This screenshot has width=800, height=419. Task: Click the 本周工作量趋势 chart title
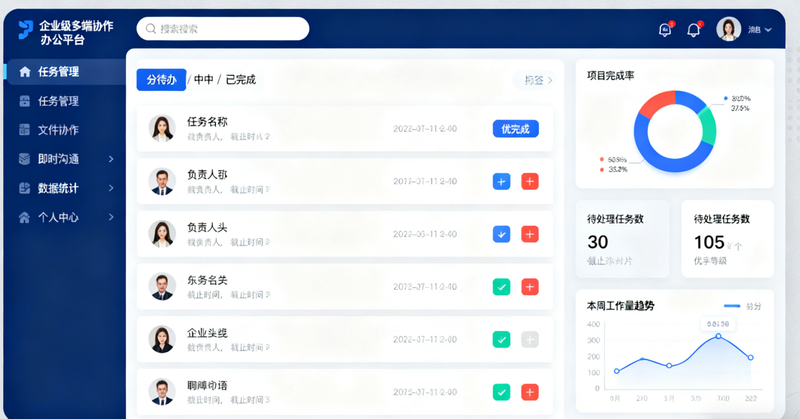(620, 306)
